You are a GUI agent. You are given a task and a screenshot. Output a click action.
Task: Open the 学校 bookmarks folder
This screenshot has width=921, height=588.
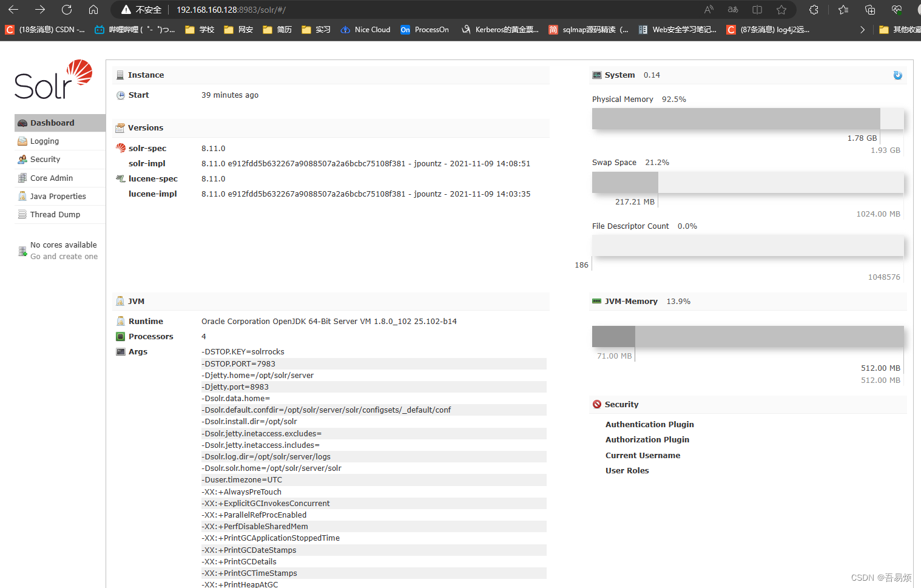[x=199, y=29]
